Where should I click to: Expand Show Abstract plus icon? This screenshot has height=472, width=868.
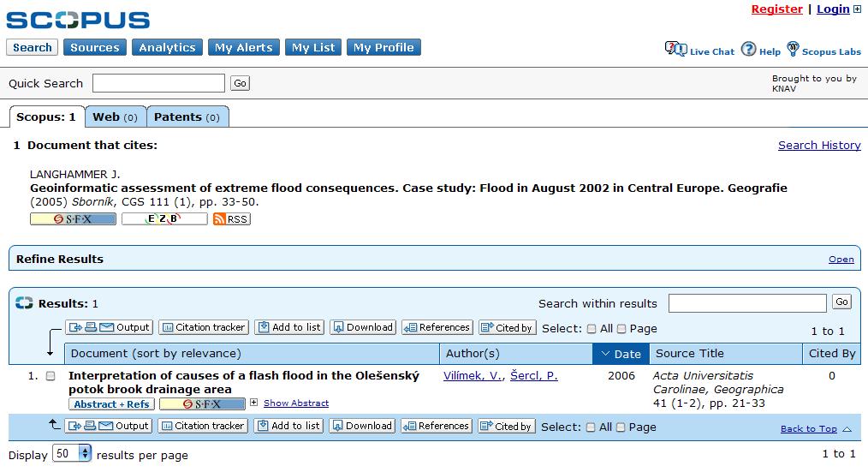[x=253, y=403]
